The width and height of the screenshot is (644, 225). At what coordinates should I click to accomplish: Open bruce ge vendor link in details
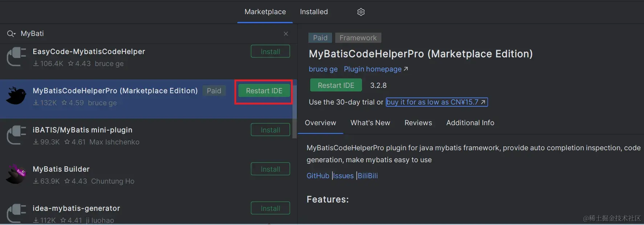(x=323, y=69)
